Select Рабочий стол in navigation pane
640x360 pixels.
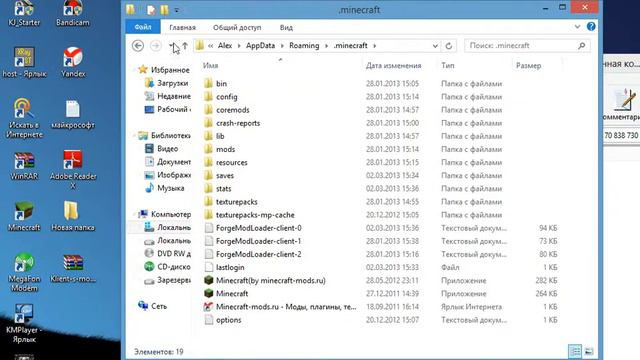pos(174,109)
